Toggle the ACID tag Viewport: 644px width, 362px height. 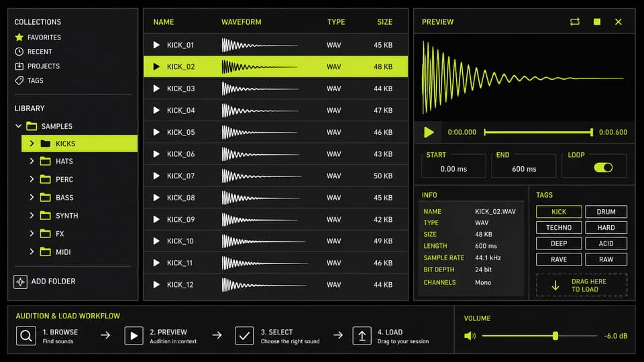point(606,243)
